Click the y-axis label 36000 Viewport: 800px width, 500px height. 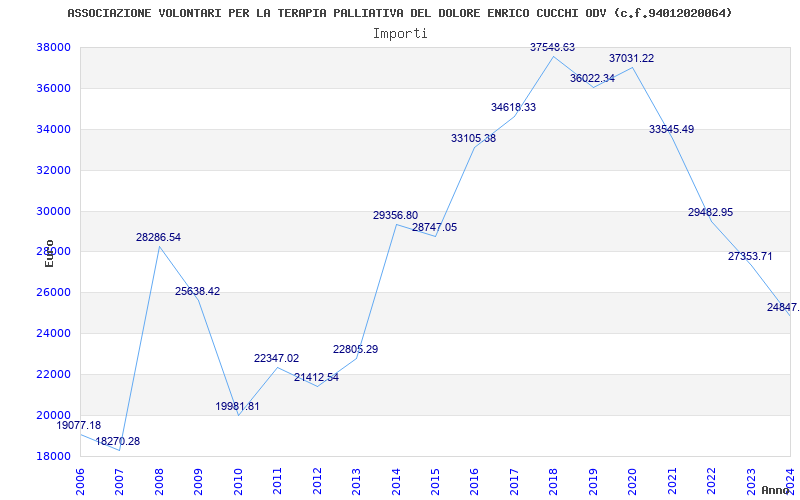tap(53, 88)
